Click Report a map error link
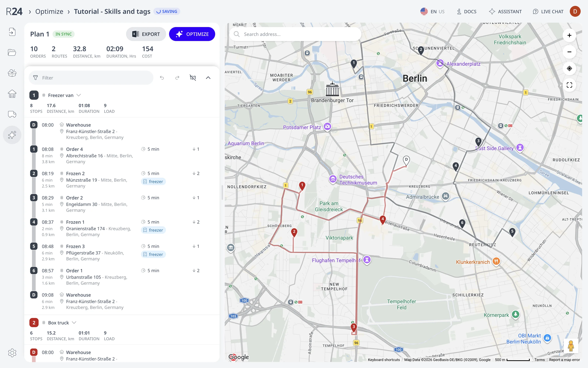This screenshot has height=368, width=588. point(564,360)
